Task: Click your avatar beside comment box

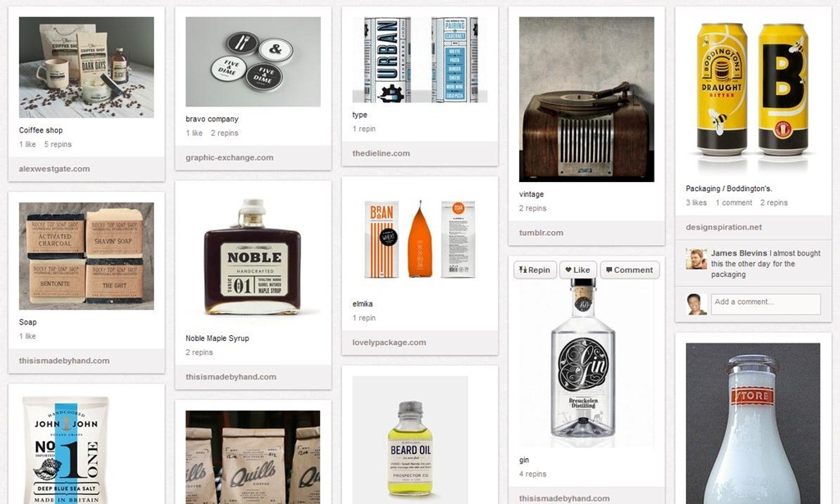Action: pyautogui.click(x=696, y=304)
